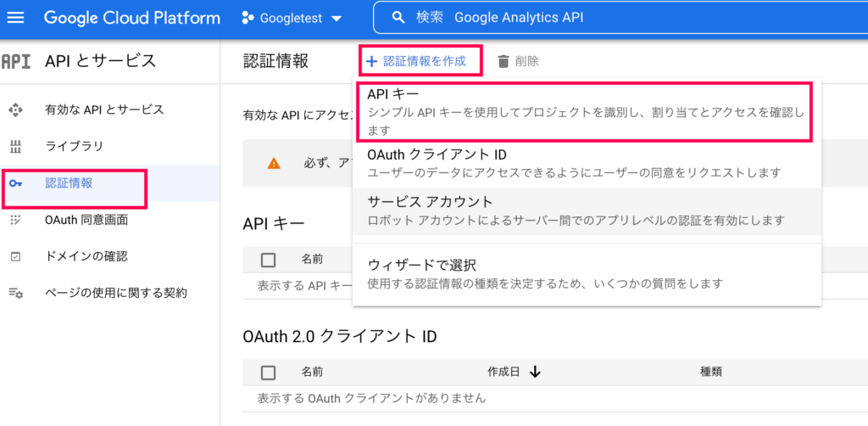Click the OAuth 2.0 クライアント ID section heading
868x426 pixels.
pyautogui.click(x=340, y=336)
